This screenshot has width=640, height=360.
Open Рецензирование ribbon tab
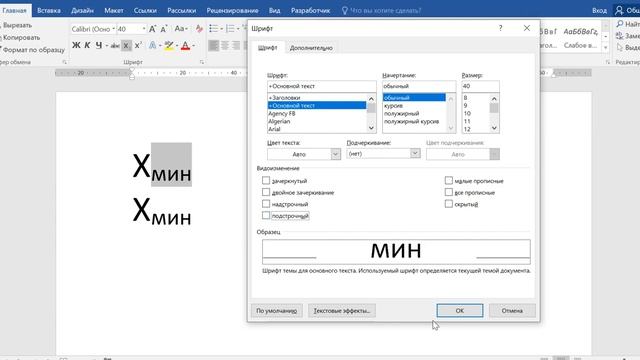pos(232,11)
